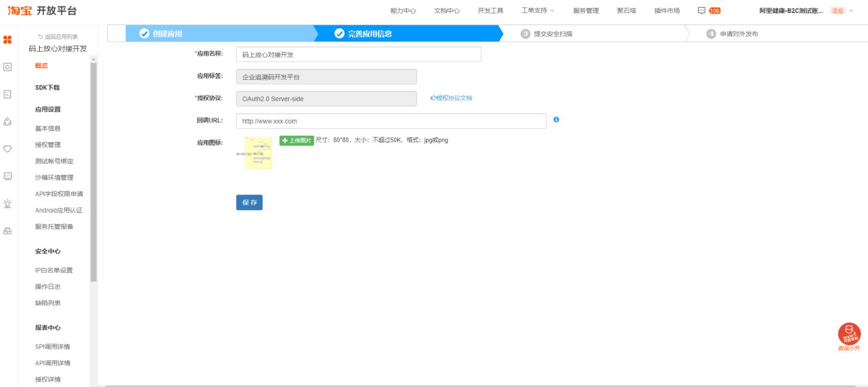Click the heart icon in the left rail
The height and width of the screenshot is (387, 868).
point(8,149)
